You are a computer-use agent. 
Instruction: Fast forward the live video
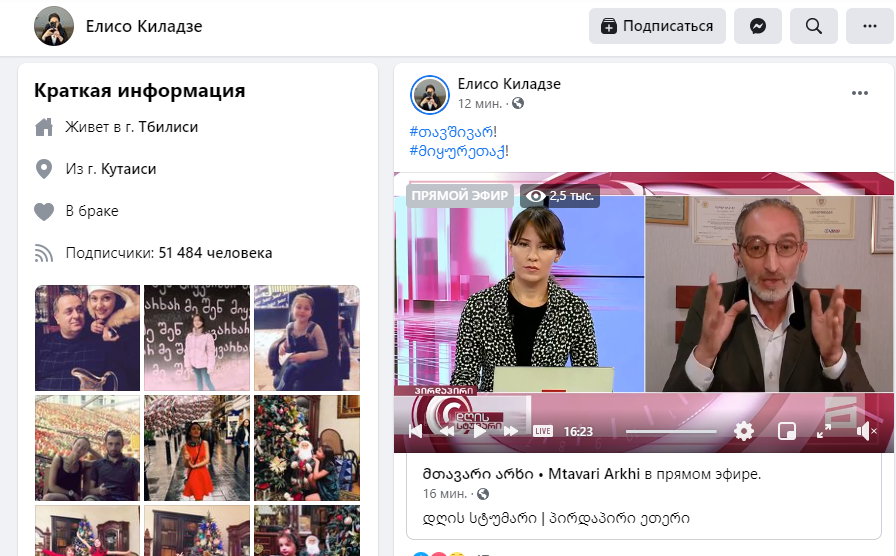(x=510, y=431)
